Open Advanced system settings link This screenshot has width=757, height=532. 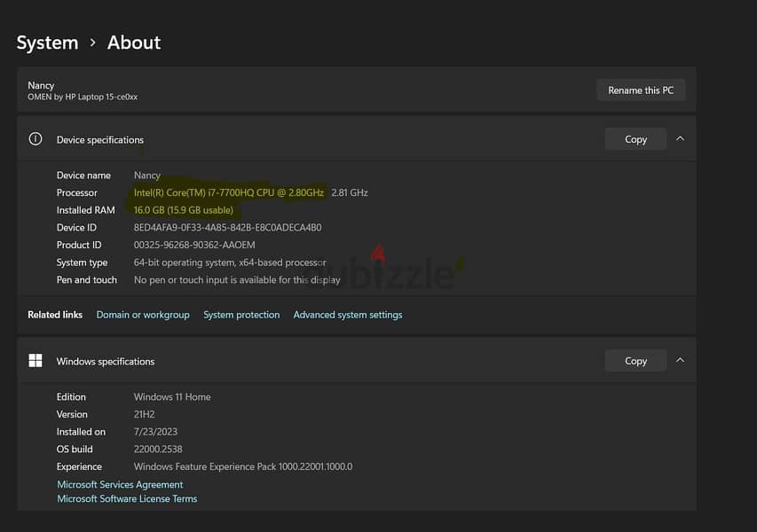click(x=348, y=315)
